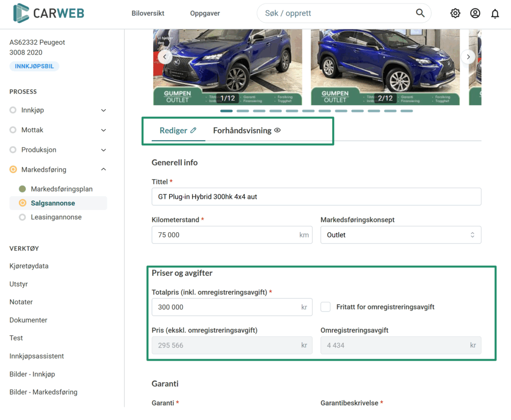
Task: Open Kjøretøydata tool
Action: click(x=29, y=266)
